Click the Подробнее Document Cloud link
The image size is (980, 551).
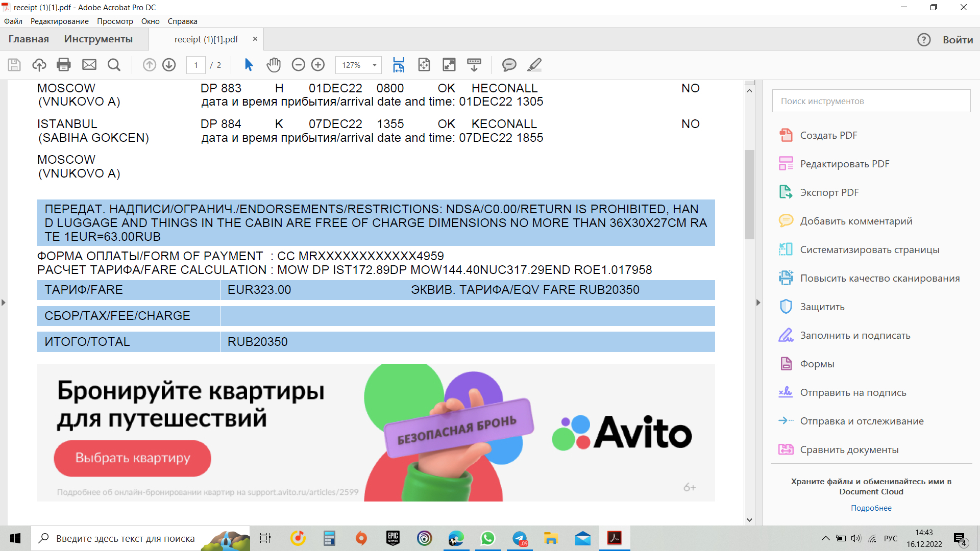click(871, 508)
